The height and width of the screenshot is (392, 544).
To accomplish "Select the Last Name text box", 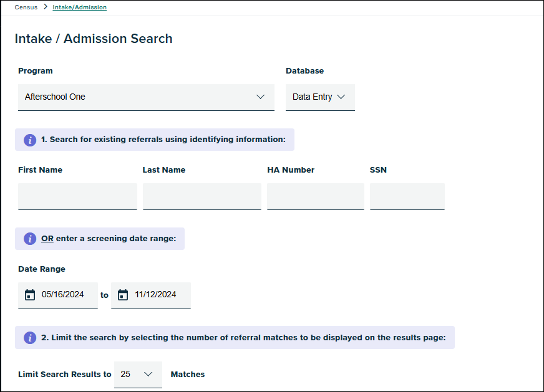I will click(x=202, y=196).
